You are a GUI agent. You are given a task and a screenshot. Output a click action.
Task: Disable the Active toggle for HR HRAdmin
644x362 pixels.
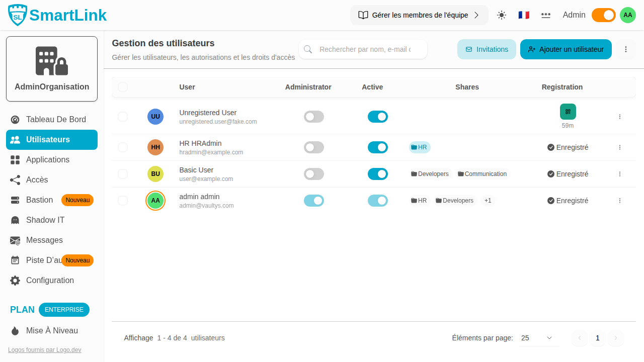[378, 147]
